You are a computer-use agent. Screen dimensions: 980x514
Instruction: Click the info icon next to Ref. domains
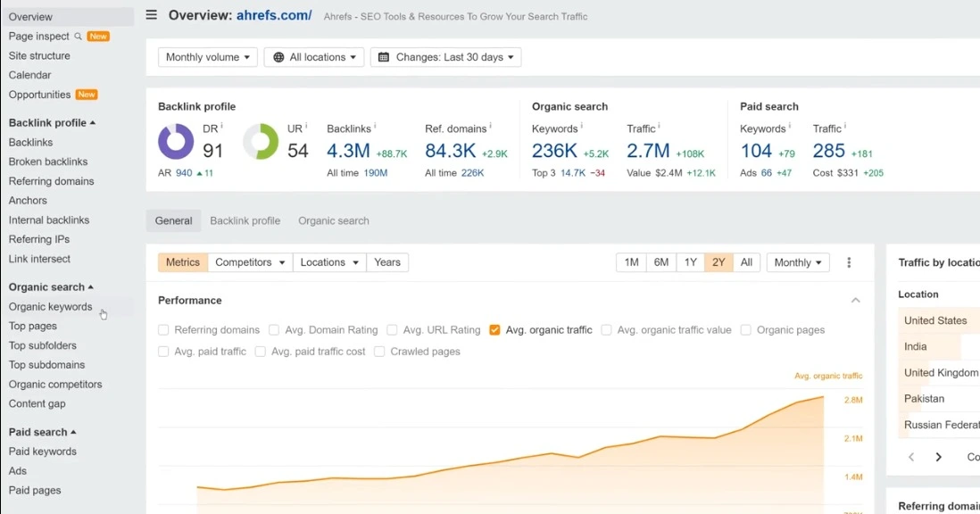(490, 126)
